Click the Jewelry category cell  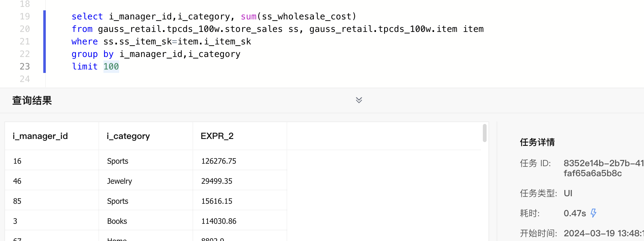119,181
